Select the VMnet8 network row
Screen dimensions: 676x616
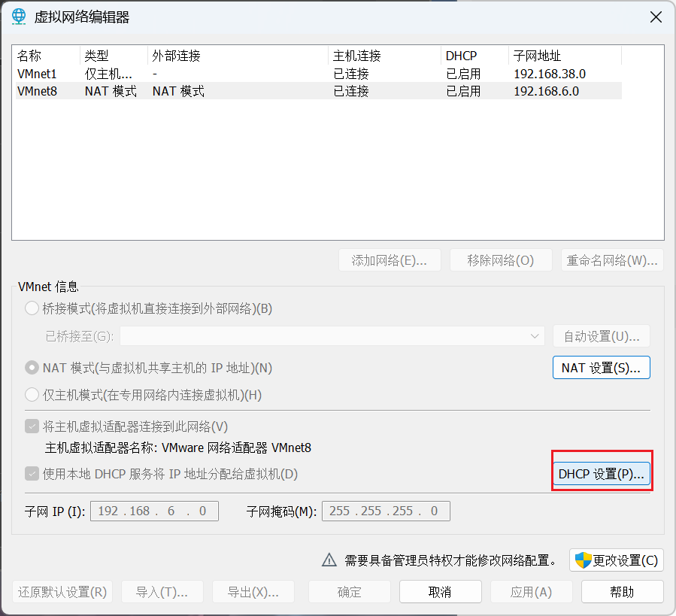(x=319, y=91)
